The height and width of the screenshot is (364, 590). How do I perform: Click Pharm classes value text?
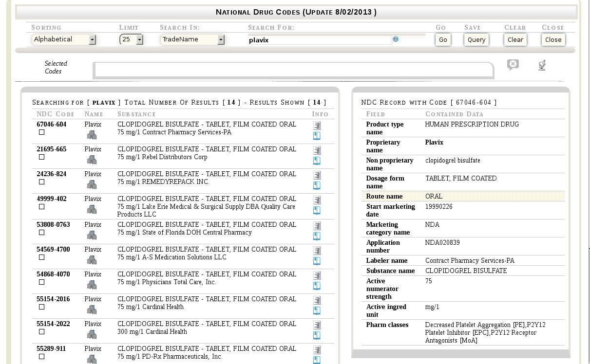pos(485,333)
